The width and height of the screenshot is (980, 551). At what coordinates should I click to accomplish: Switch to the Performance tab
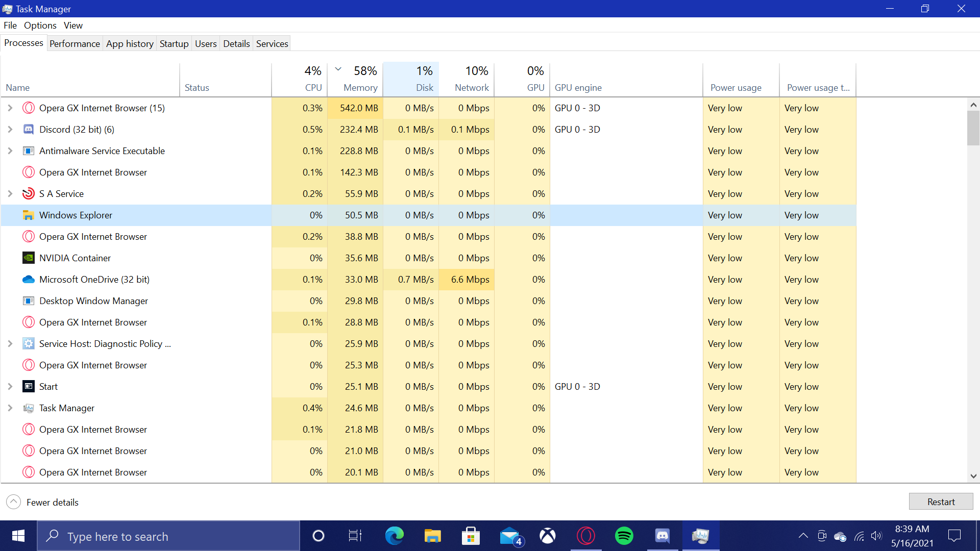(75, 44)
